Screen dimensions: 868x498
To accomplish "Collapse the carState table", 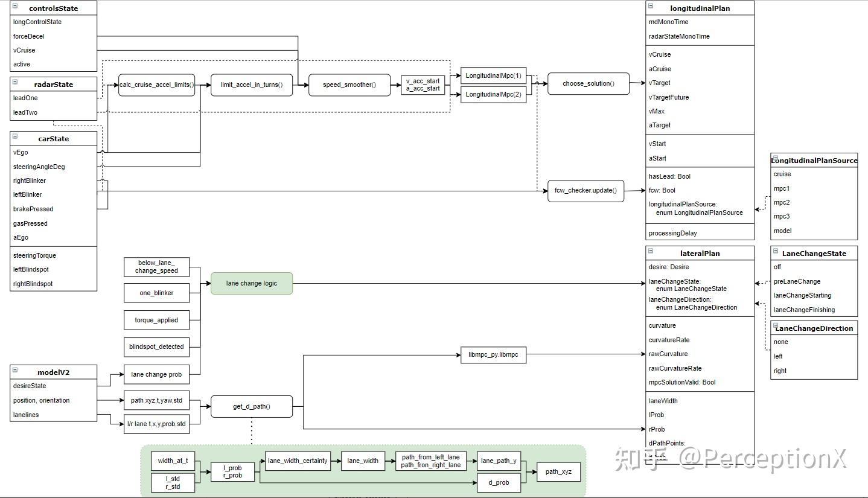I will [15, 136].
